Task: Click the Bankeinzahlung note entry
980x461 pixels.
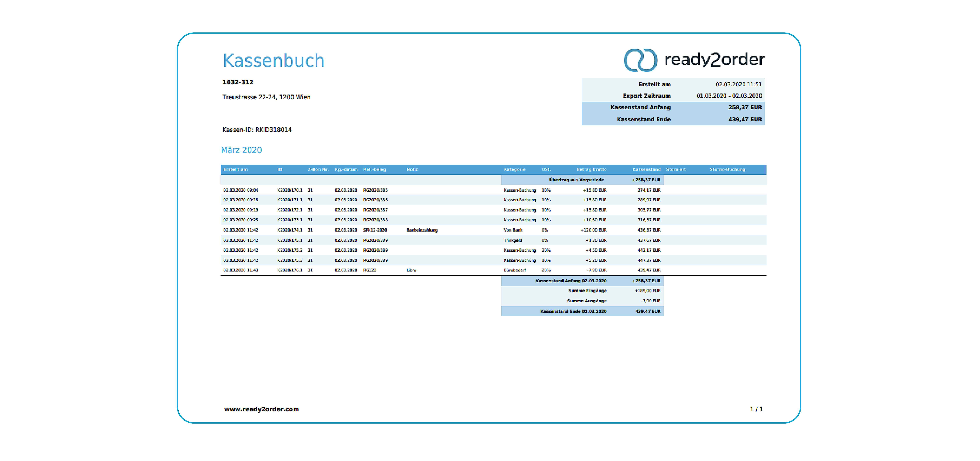Action: pyautogui.click(x=422, y=230)
